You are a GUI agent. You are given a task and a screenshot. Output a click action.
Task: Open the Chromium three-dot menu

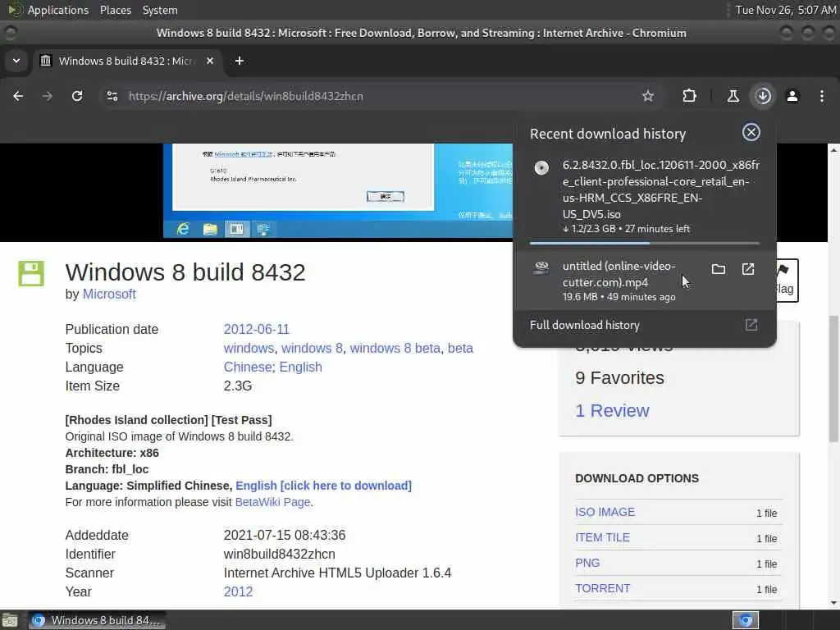(822, 96)
